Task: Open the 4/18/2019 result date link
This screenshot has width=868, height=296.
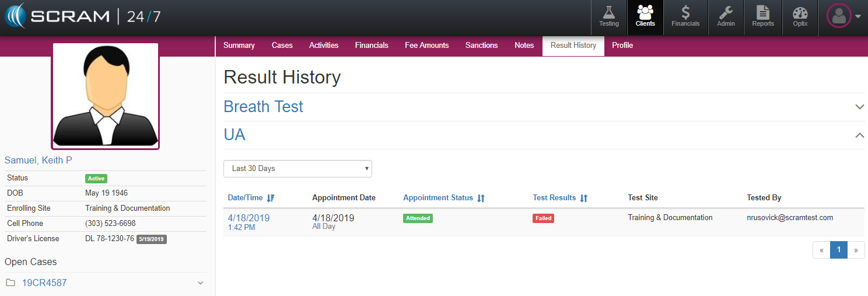Action: (x=249, y=218)
